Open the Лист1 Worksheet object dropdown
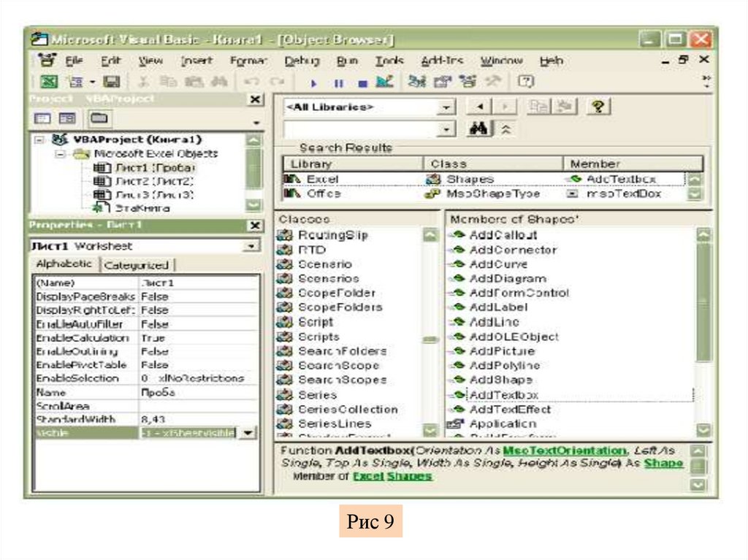Screen dimensions: 748x560 (251, 246)
